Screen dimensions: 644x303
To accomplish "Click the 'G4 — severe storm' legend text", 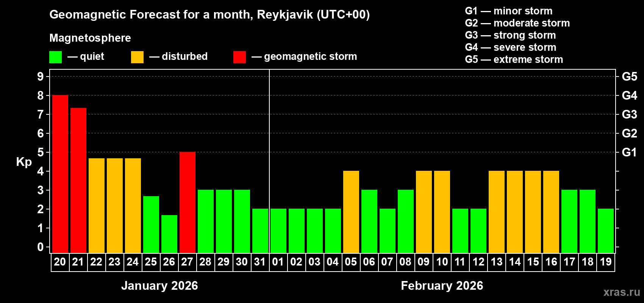I will click(x=511, y=47).
